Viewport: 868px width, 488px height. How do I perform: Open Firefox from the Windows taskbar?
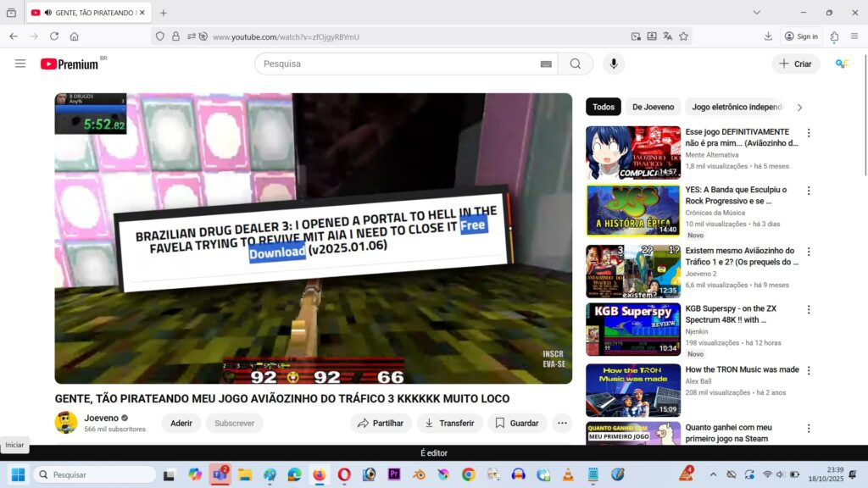pyautogui.click(x=319, y=474)
